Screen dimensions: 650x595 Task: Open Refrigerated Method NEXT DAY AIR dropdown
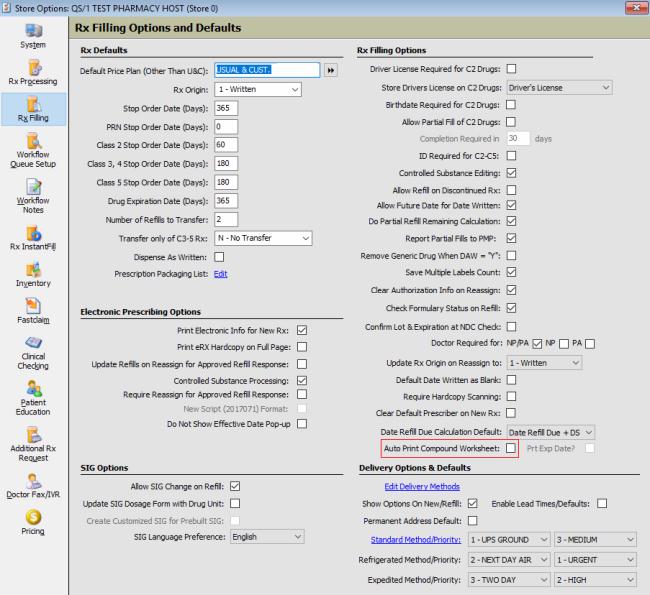coord(509,560)
